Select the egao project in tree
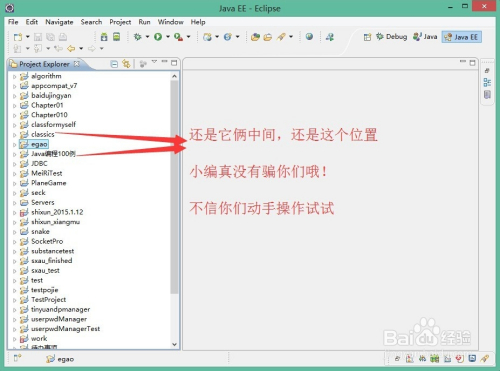The height and width of the screenshot is (371, 500). point(34,144)
